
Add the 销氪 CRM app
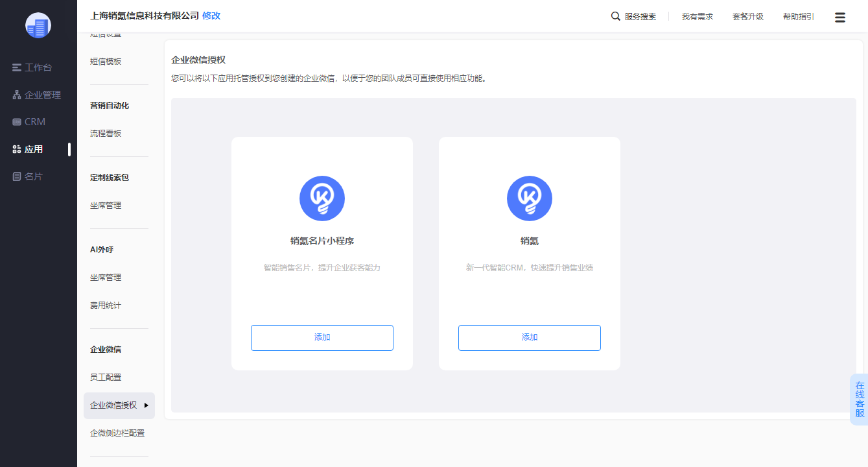click(530, 338)
